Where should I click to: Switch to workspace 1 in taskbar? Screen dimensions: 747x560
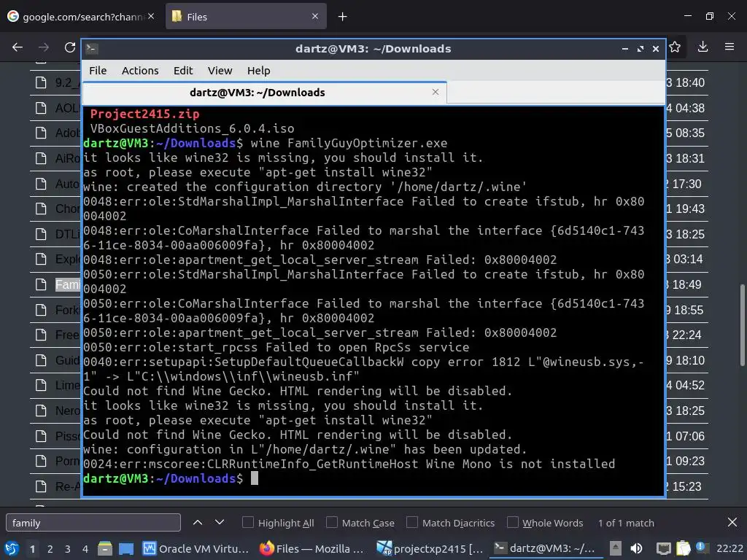[32, 549]
